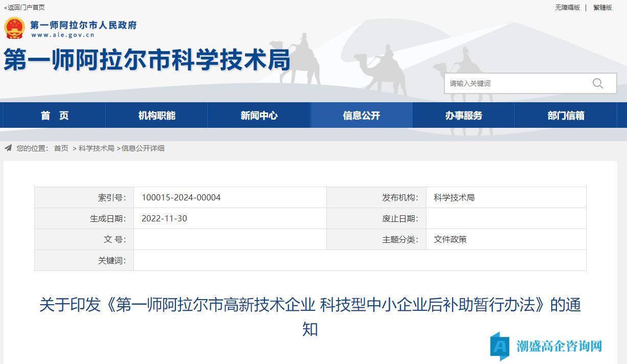Click the national emblem logo icon

pos(14,28)
